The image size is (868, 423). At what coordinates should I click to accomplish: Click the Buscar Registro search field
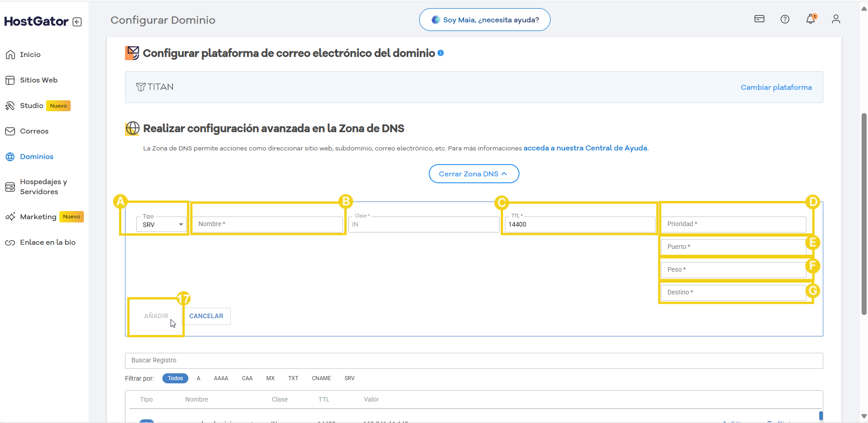[x=473, y=361]
